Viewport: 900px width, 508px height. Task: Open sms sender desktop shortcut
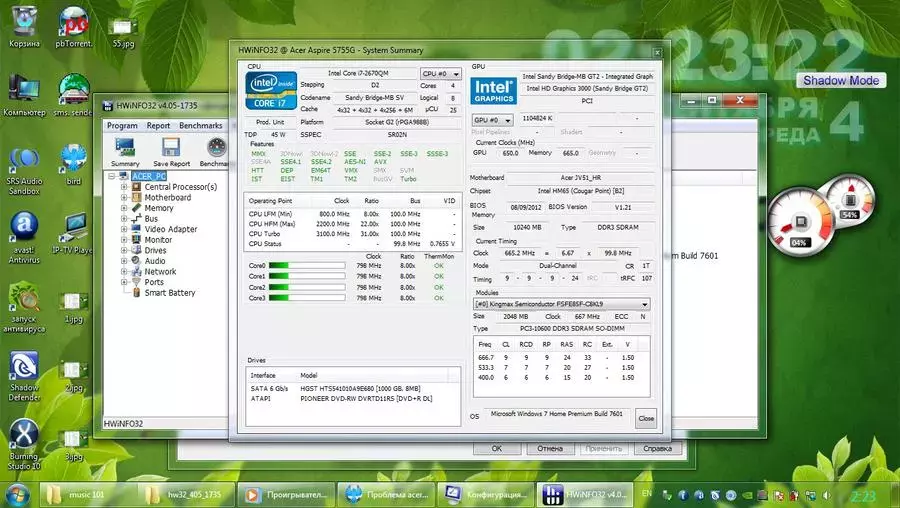click(73, 95)
